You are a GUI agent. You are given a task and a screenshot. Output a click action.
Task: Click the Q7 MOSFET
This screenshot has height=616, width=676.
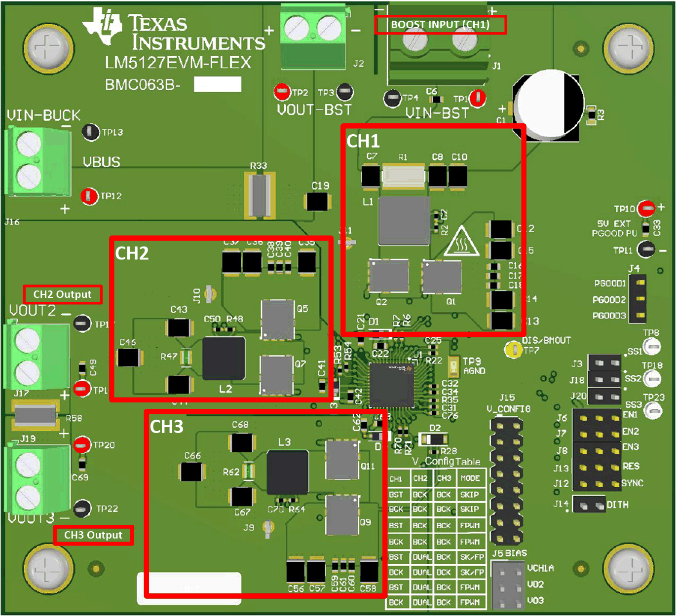click(x=277, y=375)
